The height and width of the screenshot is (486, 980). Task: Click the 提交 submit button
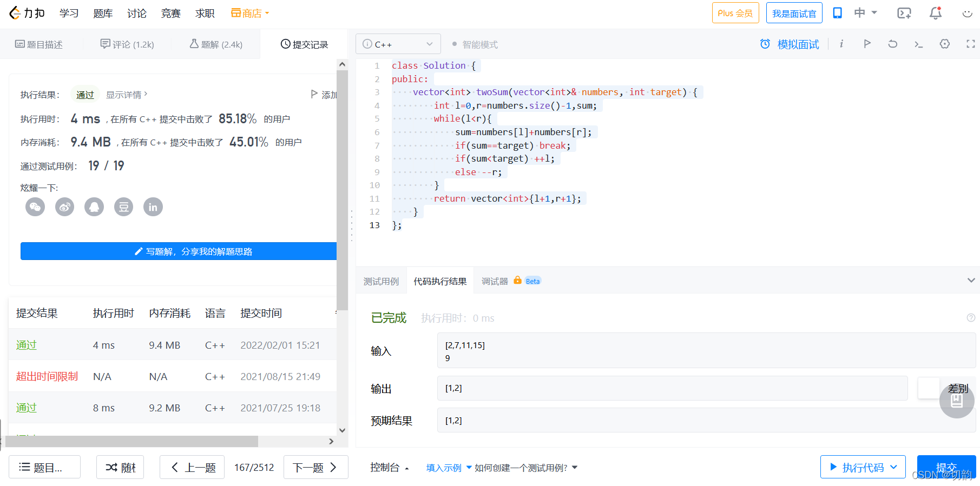pyautogui.click(x=946, y=467)
